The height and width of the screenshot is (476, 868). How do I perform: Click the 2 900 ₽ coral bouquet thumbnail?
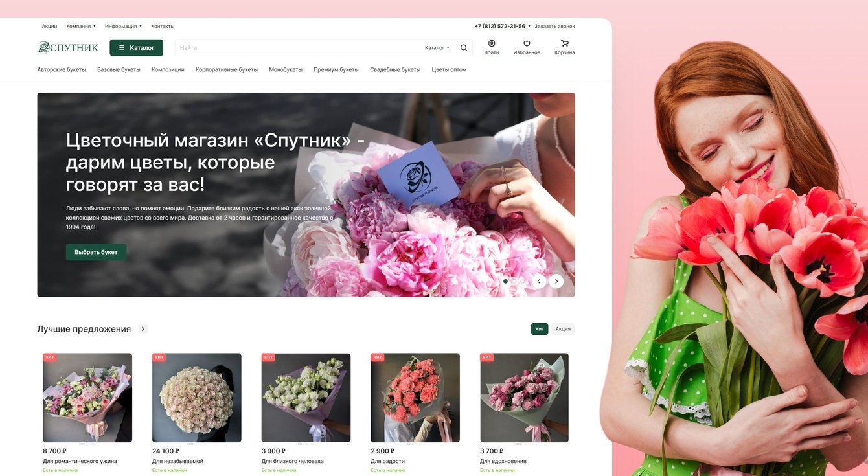[x=415, y=398]
